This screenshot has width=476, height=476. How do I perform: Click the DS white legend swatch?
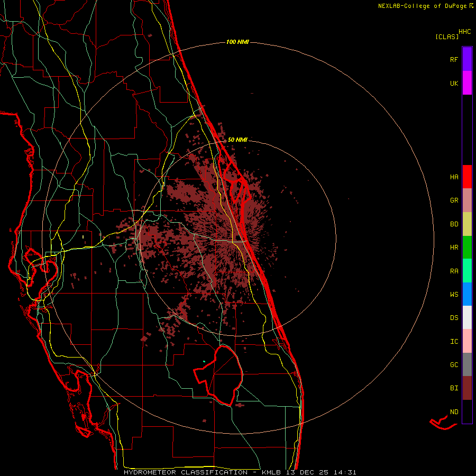467,317
